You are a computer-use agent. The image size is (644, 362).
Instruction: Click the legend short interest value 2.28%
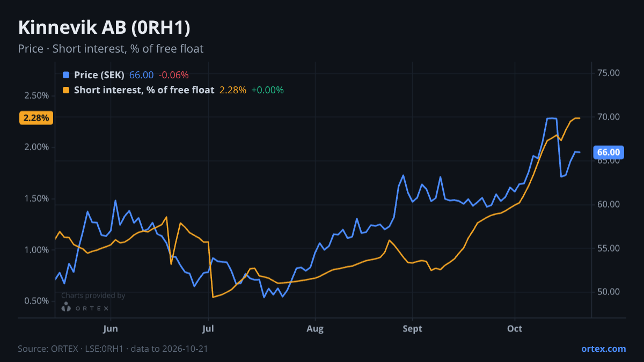(x=233, y=90)
